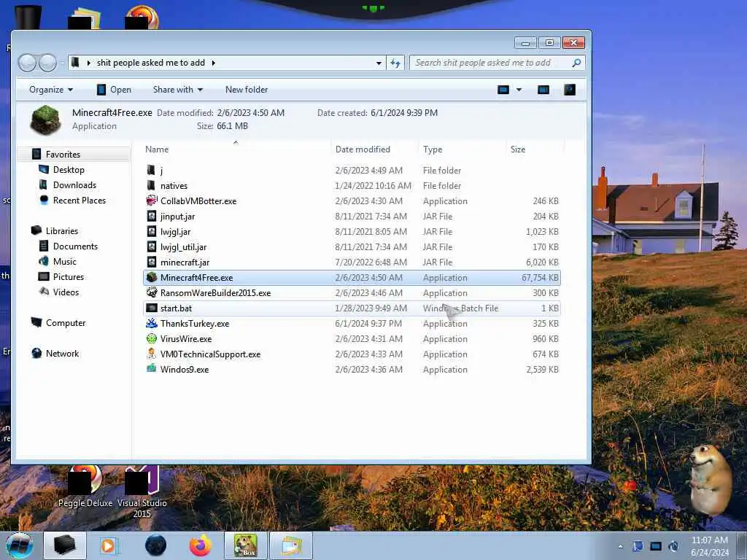This screenshot has height=560, width=747.
Task: Sort files by the Name column
Action: (x=236, y=149)
